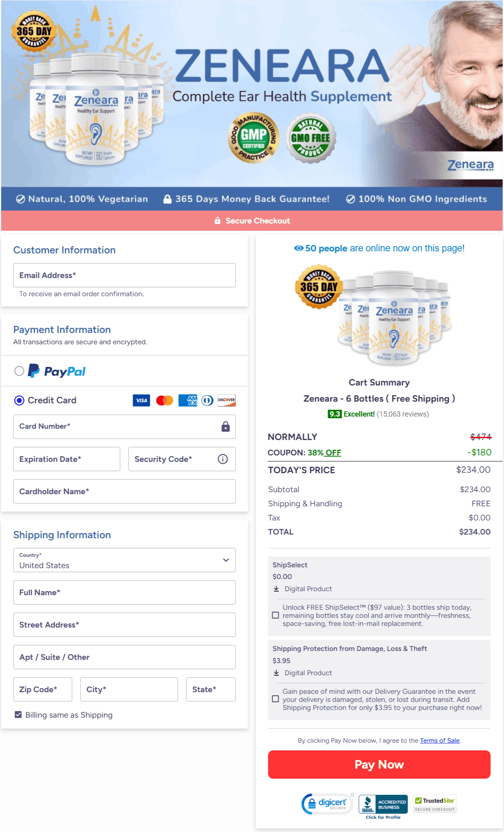Screen dimensions: 504x832
Task: Enable the free ShipSelect option
Action: (x=276, y=615)
